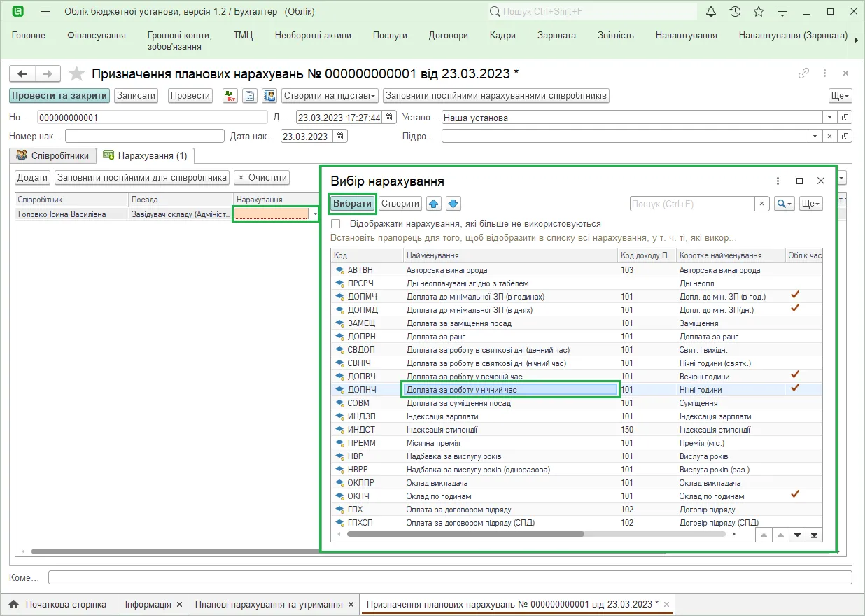Screen dimensions: 865x616
Task: Copy the document link using the chain icon
Action: point(804,73)
